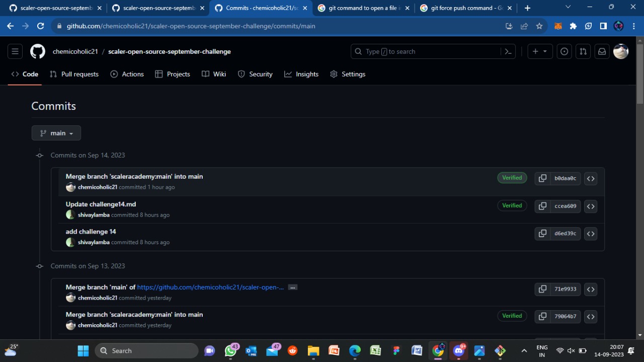
Task: Open chemicoholic21's profile link
Action: 75,51
